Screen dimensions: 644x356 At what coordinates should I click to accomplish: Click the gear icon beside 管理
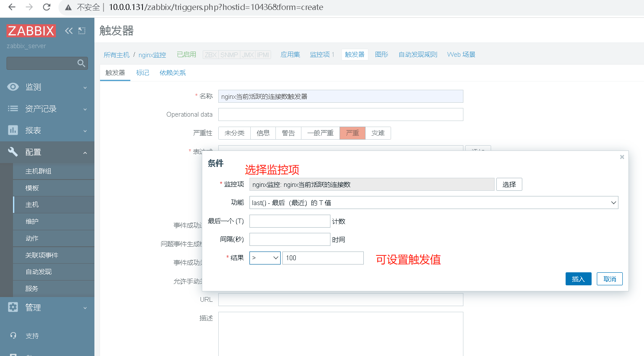point(13,307)
